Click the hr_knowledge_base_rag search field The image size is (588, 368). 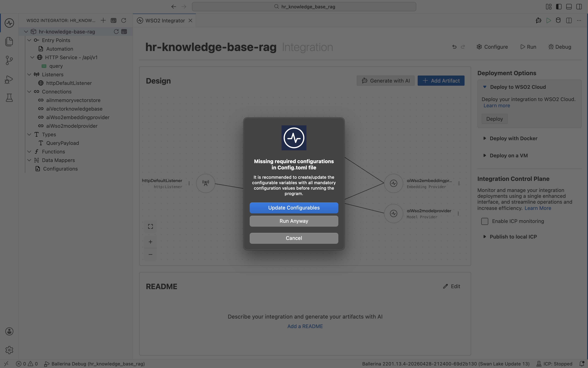click(x=304, y=7)
